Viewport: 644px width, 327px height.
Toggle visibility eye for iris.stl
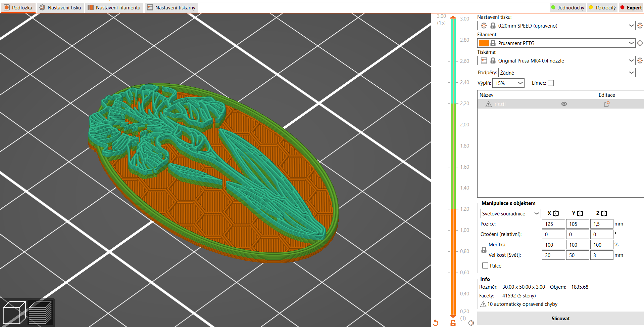point(564,104)
